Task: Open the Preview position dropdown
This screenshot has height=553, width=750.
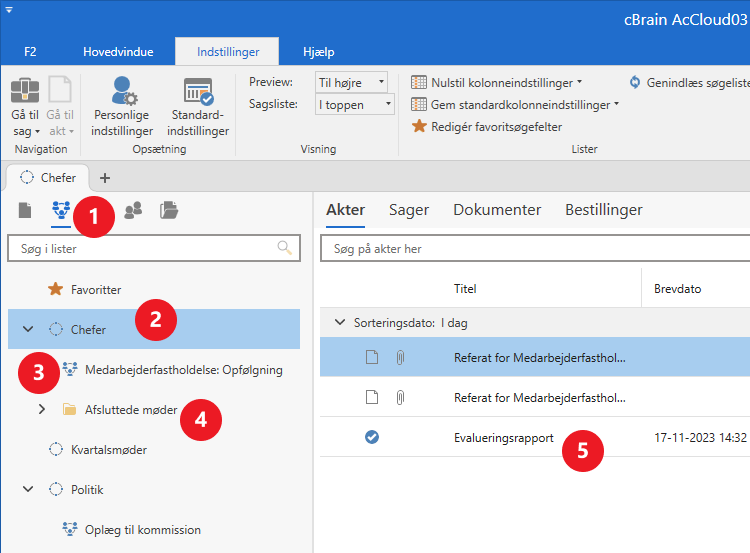Action: click(x=352, y=82)
